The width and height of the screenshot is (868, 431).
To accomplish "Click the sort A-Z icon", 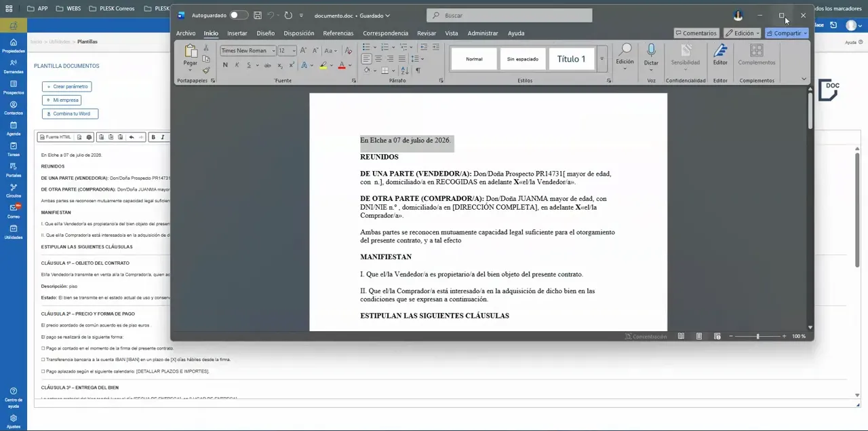I will pyautogui.click(x=406, y=70).
